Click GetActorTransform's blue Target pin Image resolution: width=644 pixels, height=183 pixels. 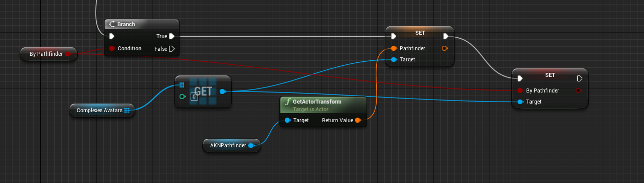tap(287, 120)
